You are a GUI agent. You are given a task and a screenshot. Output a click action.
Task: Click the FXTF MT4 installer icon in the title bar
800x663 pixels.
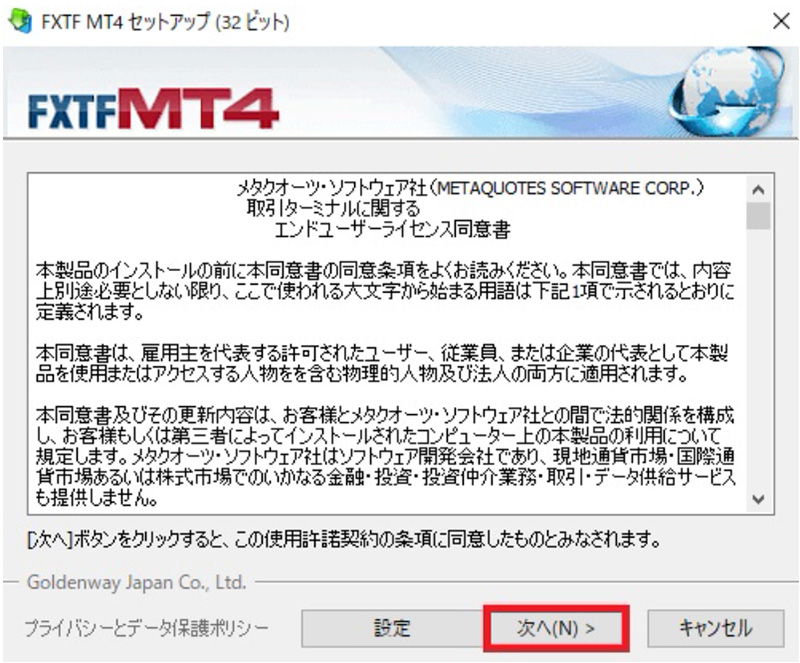(20, 22)
